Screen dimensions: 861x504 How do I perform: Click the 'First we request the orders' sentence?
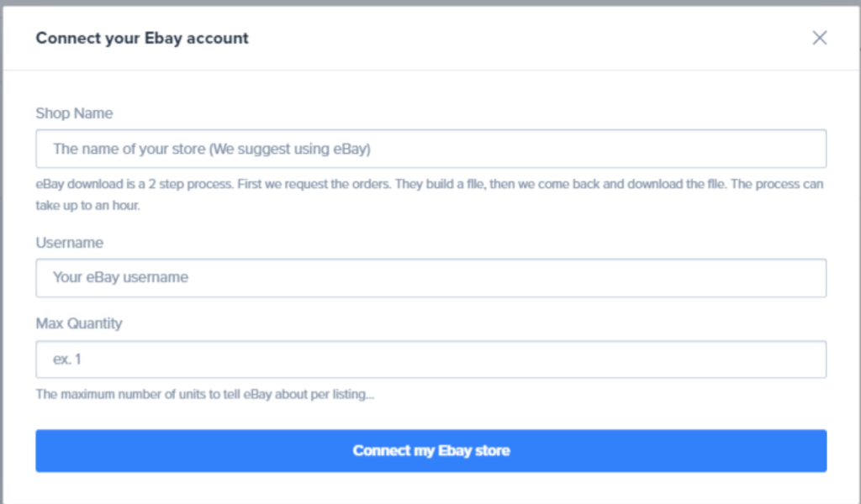click(x=314, y=184)
